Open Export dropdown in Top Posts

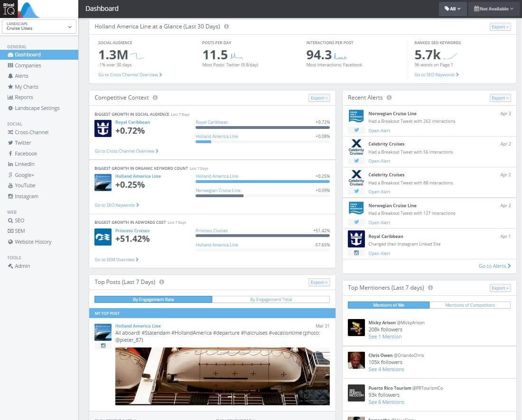point(319,283)
